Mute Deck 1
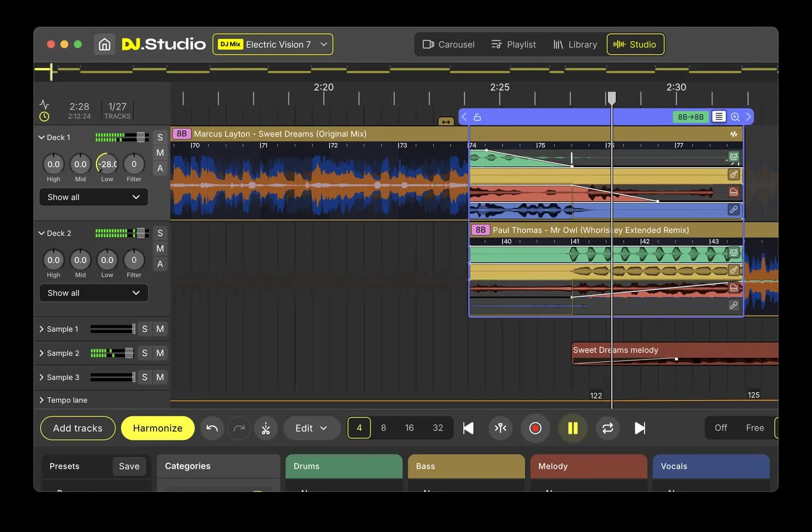The width and height of the screenshot is (812, 532). (x=160, y=153)
